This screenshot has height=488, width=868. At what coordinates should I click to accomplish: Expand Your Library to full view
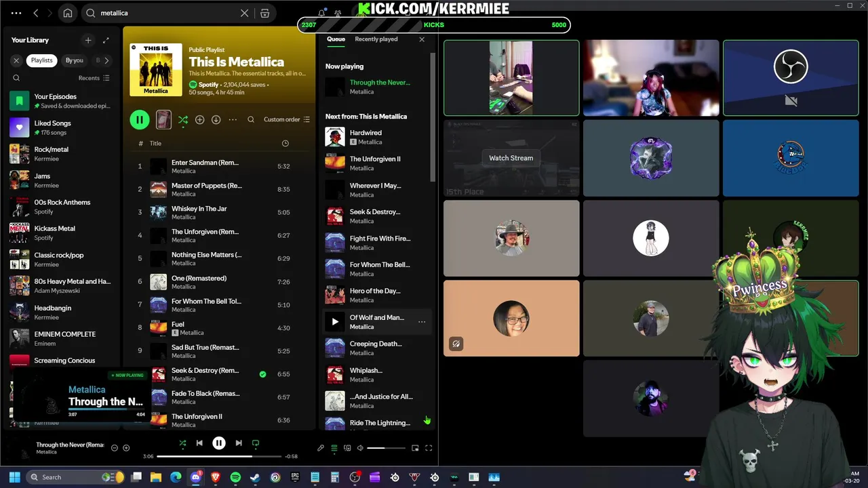[106, 40]
